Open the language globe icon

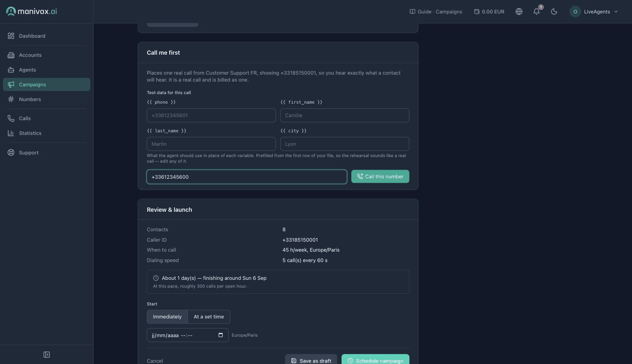click(x=519, y=12)
